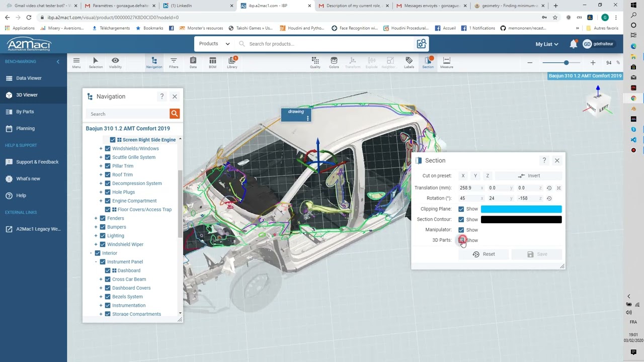Collapse the Instrument Panel node

(x=96, y=262)
